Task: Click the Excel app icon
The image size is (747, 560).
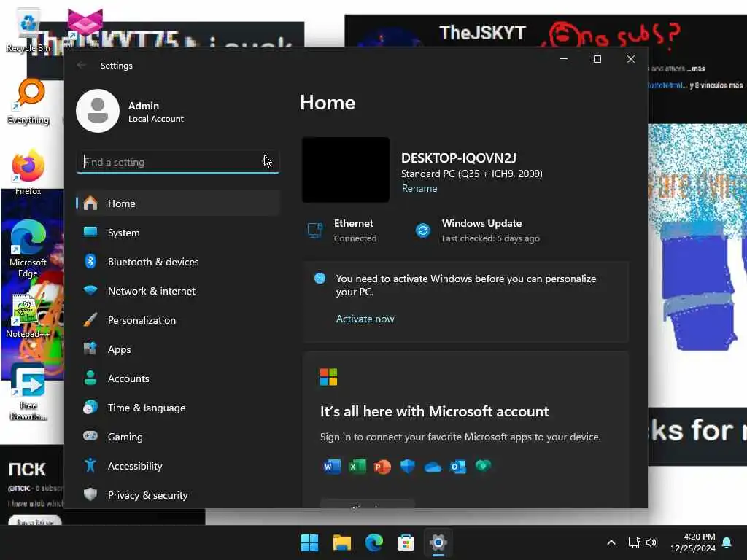Action: 357,466
